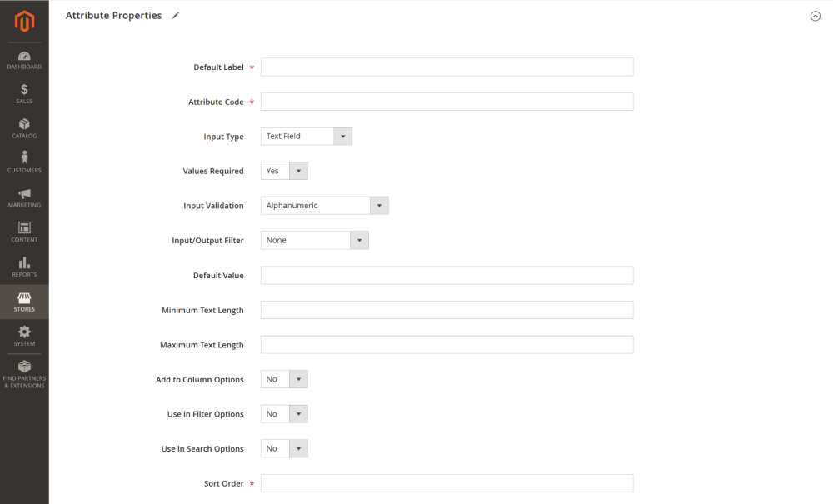Focus the Minimum Text Length field
Screen dimensions: 833x504
446,310
